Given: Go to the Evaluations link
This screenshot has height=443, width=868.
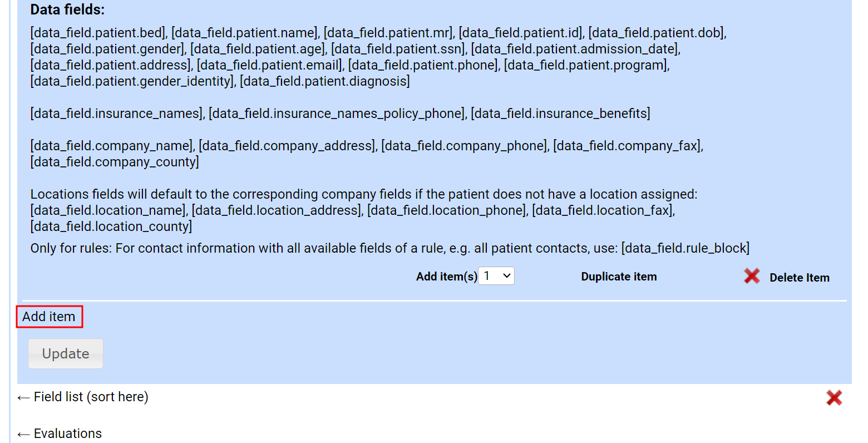Looking at the screenshot, I should (x=68, y=434).
